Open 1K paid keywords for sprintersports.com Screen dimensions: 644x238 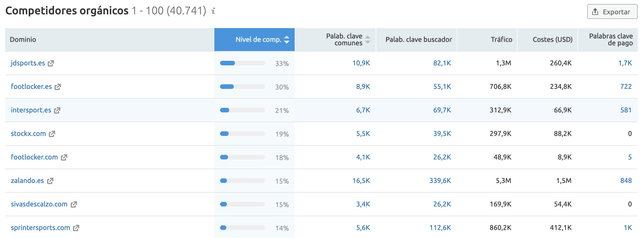pos(628,228)
